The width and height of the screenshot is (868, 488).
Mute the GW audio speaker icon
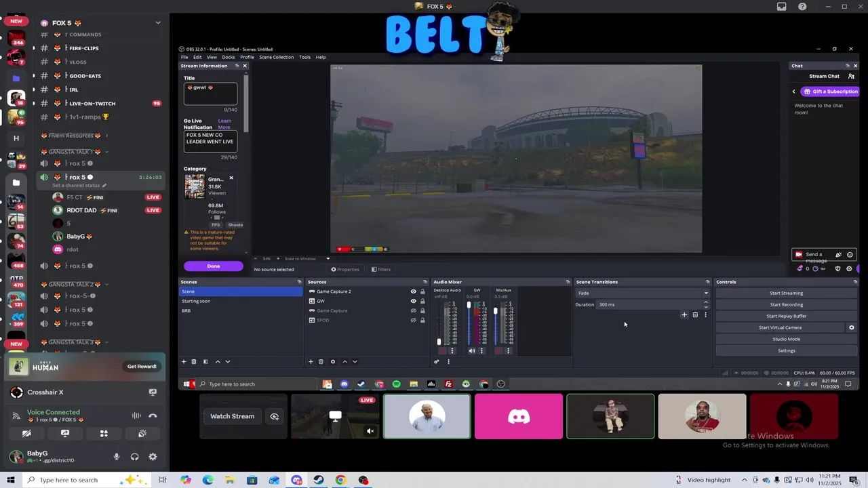(472, 350)
